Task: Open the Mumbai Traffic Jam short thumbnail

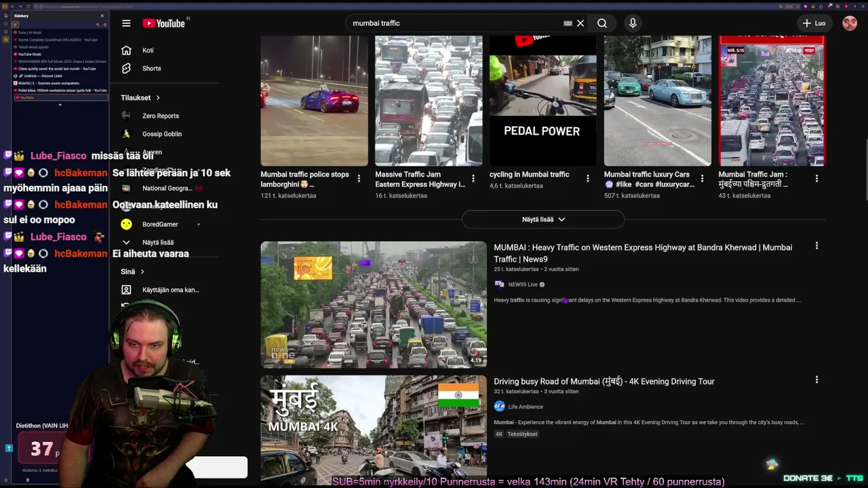Action: click(x=772, y=101)
